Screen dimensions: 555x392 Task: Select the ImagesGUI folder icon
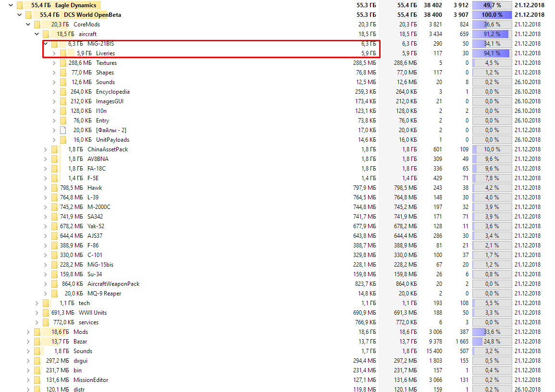click(63, 101)
